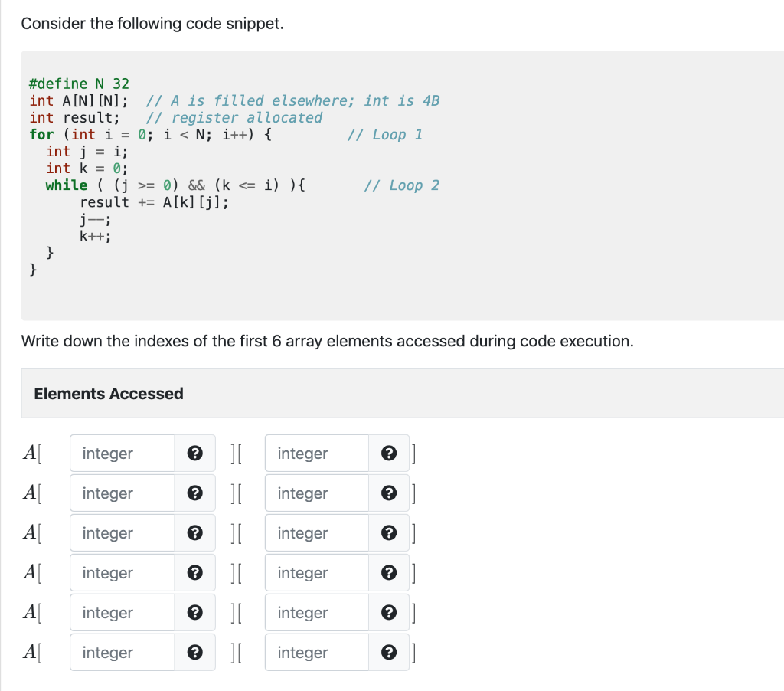Image resolution: width=784 pixels, height=691 pixels.
Task: Focus row five's right integer input
Action: coord(315,612)
